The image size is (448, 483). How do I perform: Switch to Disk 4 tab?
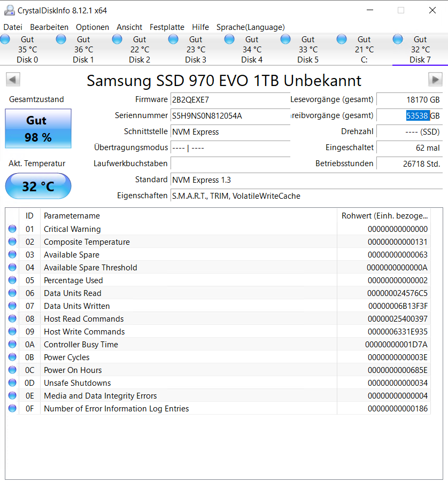251,49
